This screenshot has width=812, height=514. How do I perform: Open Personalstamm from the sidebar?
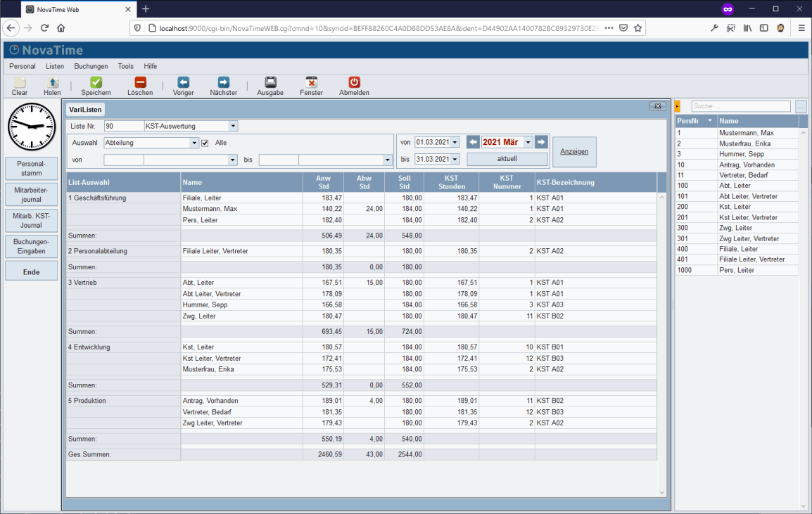coord(31,168)
